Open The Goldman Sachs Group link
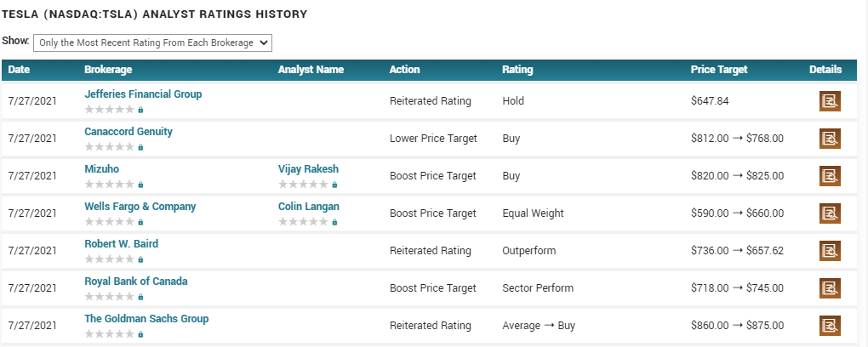This screenshot has width=868, height=347. [146, 319]
